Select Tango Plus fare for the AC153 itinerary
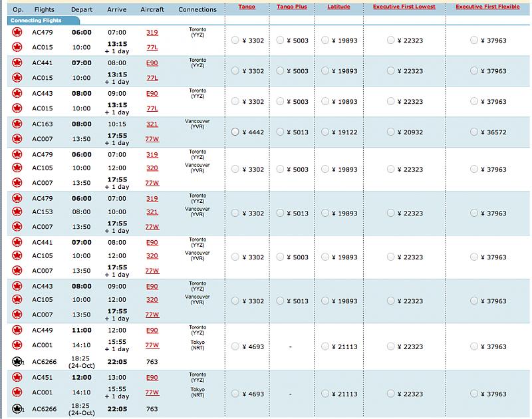532x419 pixels. coord(280,213)
